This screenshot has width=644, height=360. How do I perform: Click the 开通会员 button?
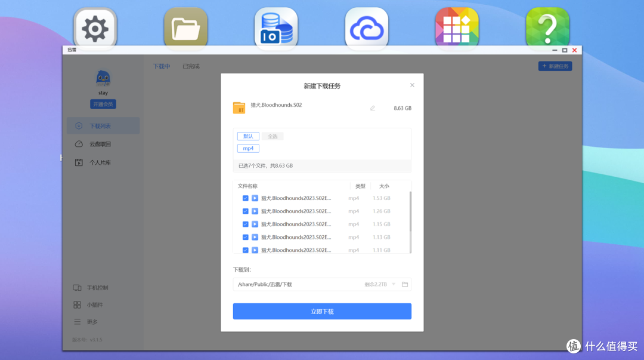click(x=103, y=104)
